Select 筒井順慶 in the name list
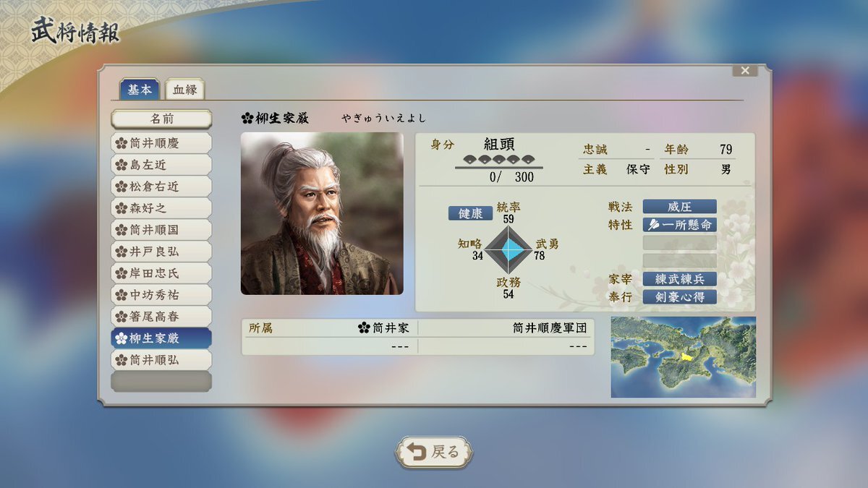 coord(161,143)
